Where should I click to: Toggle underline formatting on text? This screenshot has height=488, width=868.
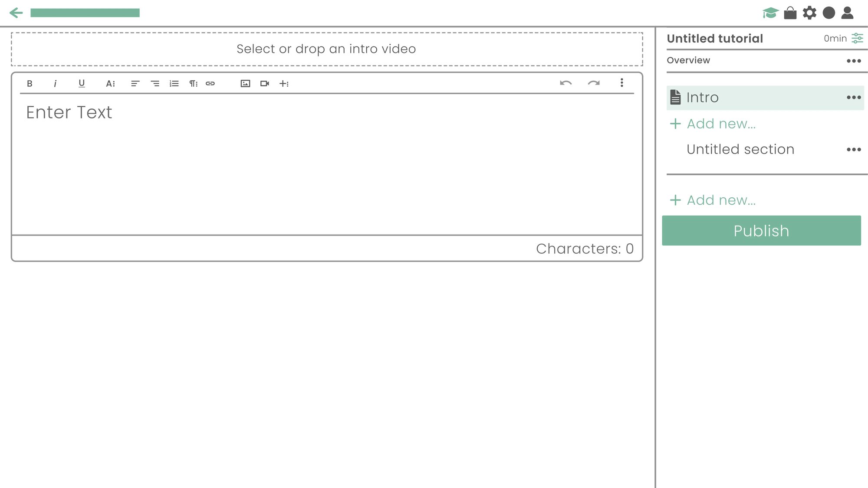[x=82, y=83]
